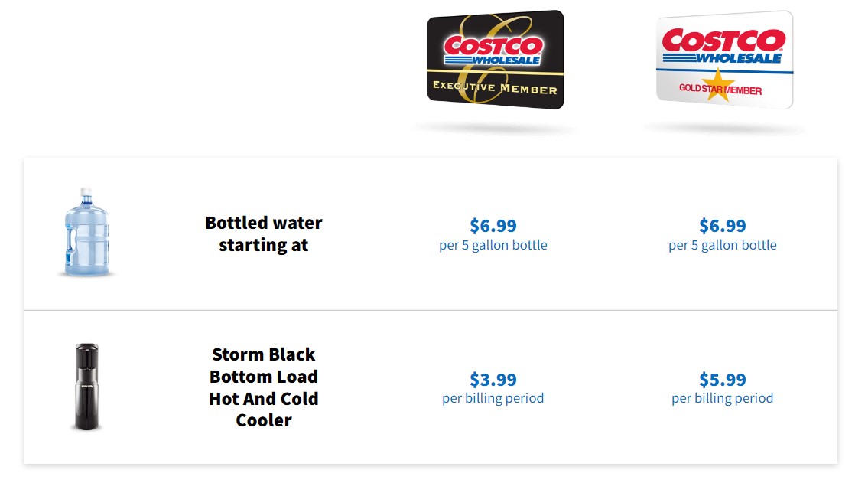
Task: Click "per billing period" under $3.99
Action: pyautogui.click(x=493, y=399)
